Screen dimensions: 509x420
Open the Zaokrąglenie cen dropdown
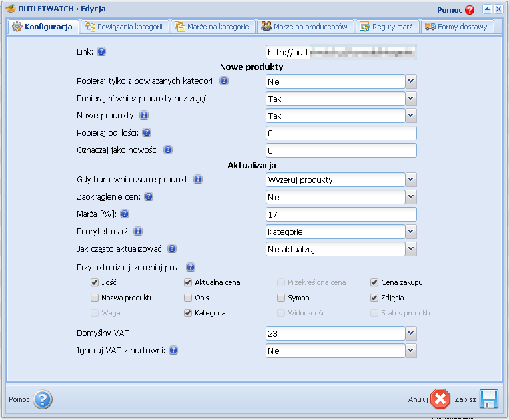[411, 197]
